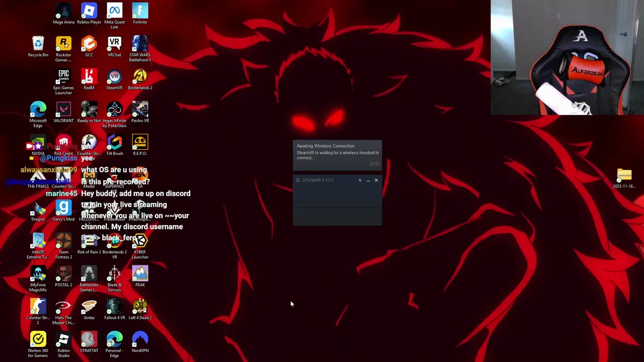Select the Battlestate Games Launcher icon
Viewport: 644px width, 362px height.
(x=89, y=279)
